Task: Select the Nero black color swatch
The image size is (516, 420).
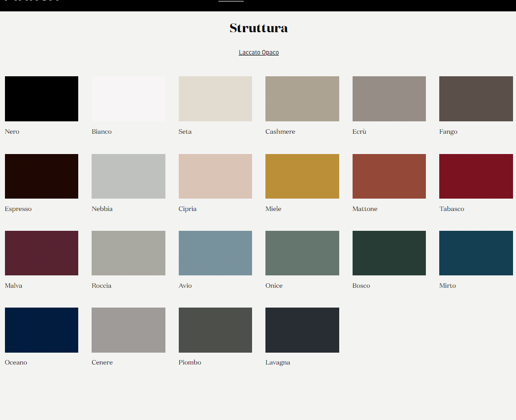Action: click(x=42, y=99)
